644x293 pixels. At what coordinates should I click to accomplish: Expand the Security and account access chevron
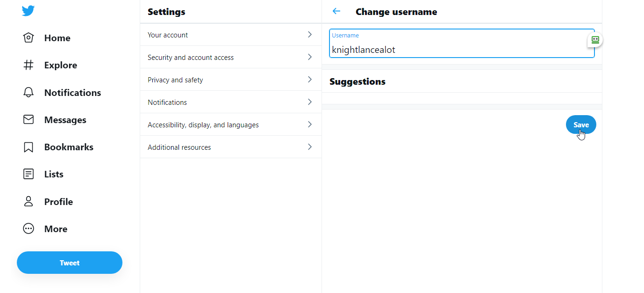click(x=309, y=57)
